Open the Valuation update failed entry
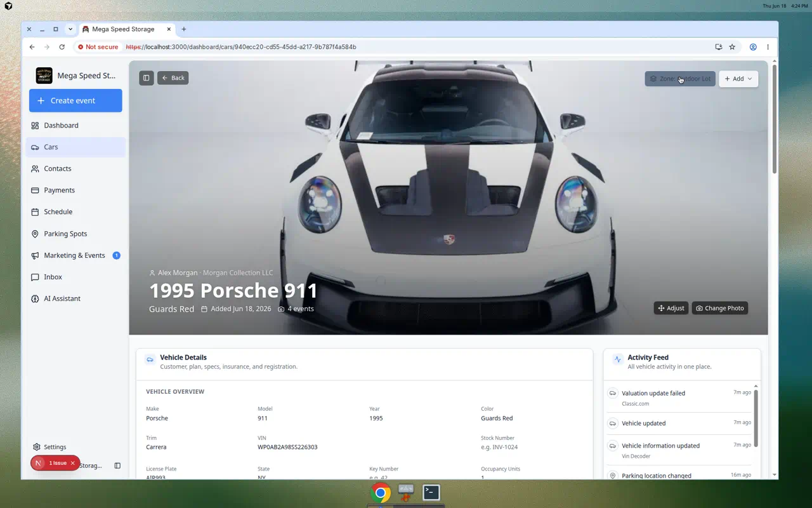The image size is (812, 508). point(679,398)
